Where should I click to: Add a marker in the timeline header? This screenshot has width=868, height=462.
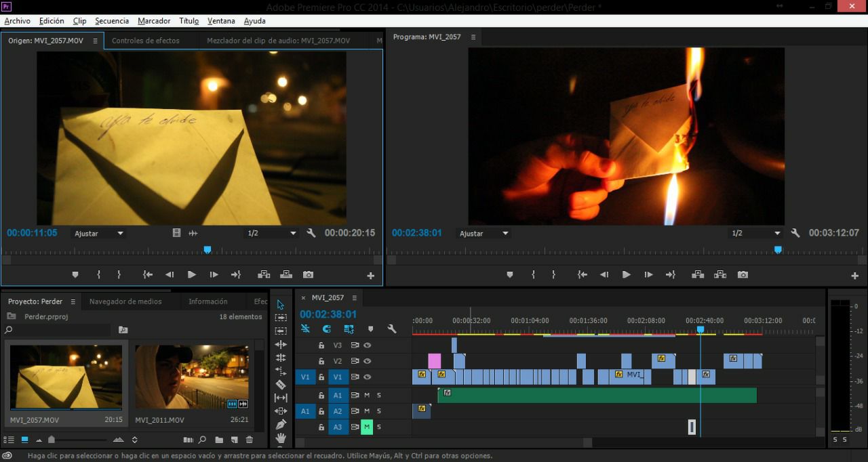coord(370,329)
